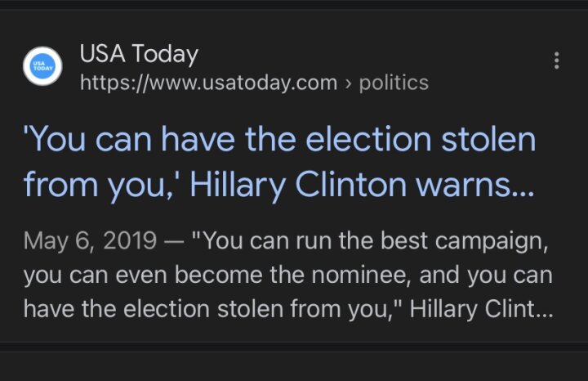The width and height of the screenshot is (588, 381).
Task: Open headline ''You can have the election stolen'
Action: (280, 139)
